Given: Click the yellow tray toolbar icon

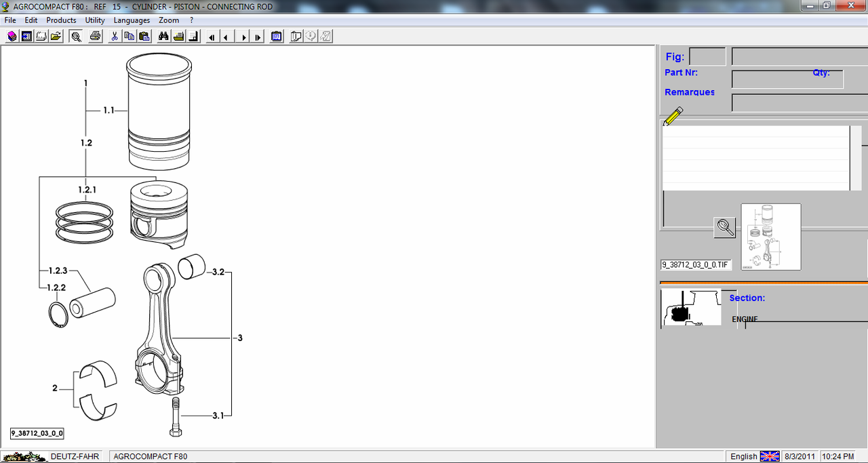Looking at the screenshot, I should click(178, 37).
